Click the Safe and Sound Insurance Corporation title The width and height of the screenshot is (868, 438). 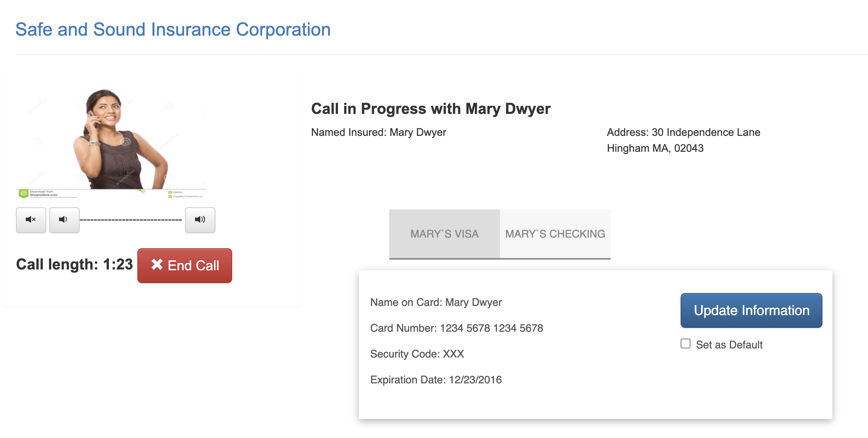coord(173,29)
